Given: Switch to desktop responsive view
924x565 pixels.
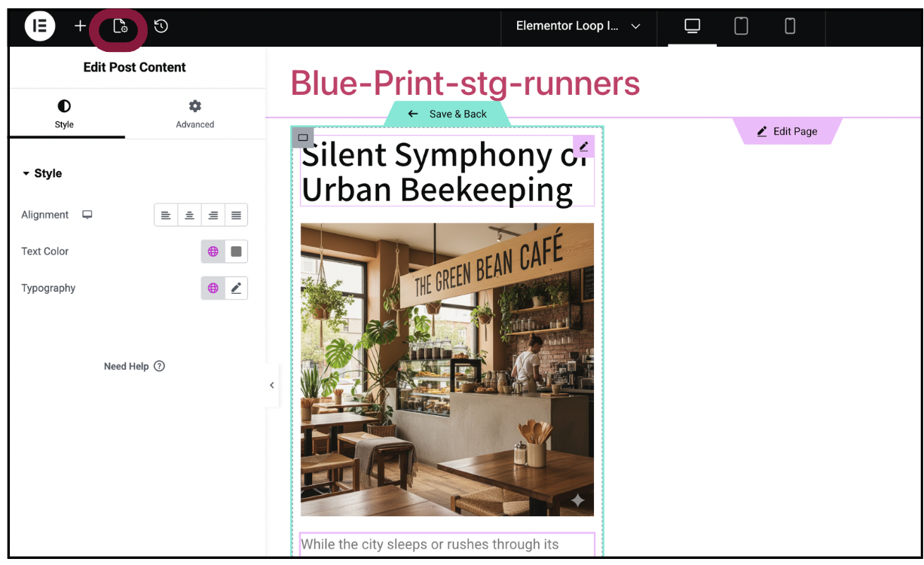Looking at the screenshot, I should click(692, 26).
